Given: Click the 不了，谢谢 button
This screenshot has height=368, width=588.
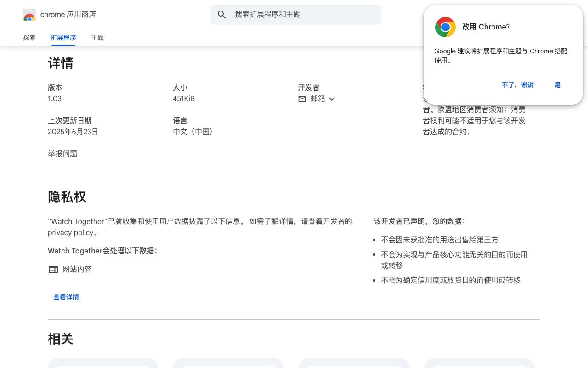Looking at the screenshot, I should (518, 85).
